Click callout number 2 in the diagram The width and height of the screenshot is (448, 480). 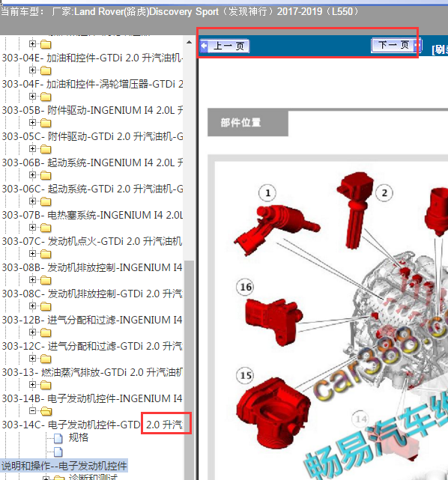[384, 193]
